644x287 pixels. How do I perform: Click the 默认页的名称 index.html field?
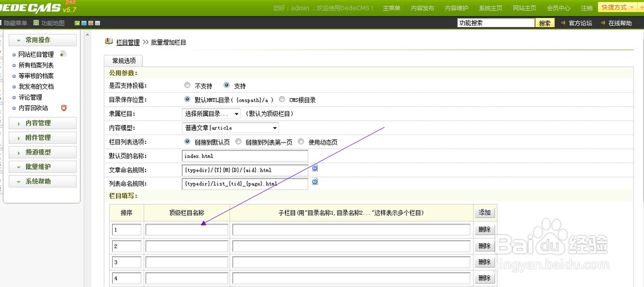click(245, 156)
